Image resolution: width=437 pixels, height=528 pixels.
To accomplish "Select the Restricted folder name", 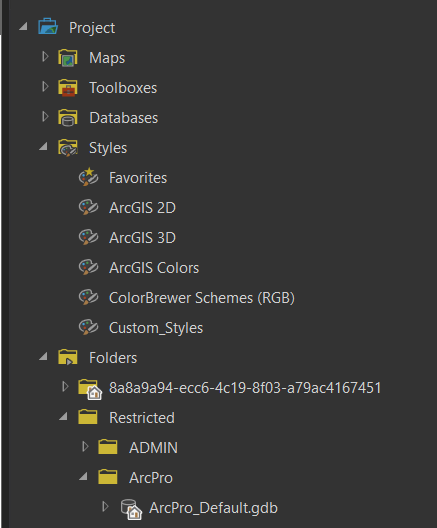I will tap(142, 418).
